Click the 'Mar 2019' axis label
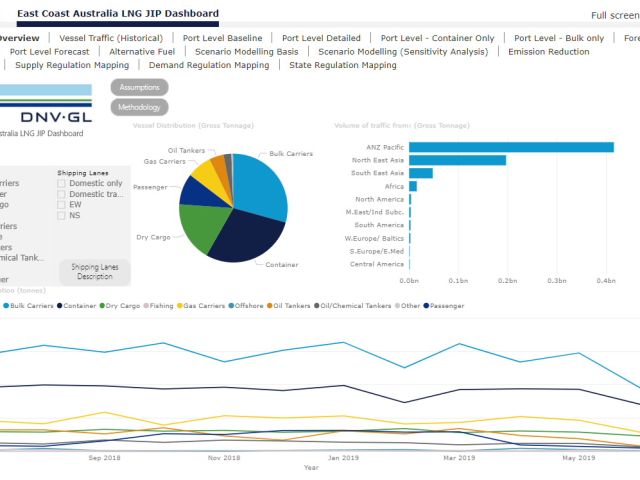This screenshot has width=640, height=480. 459,458
